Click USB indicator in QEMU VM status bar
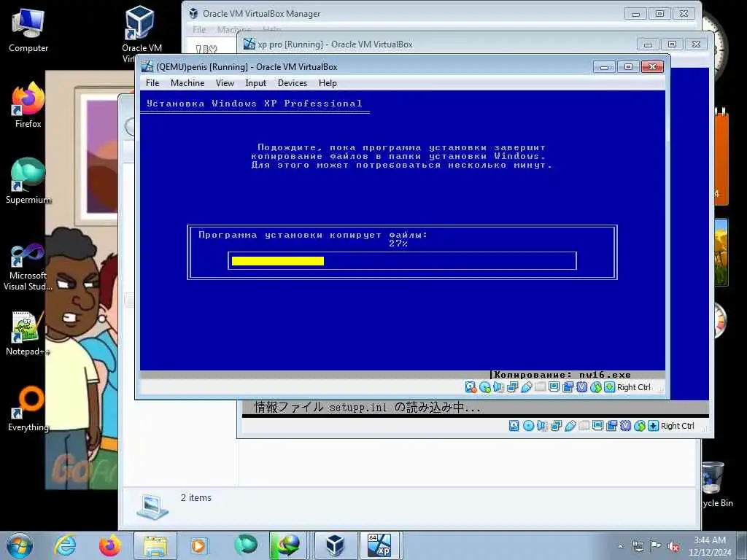Screen dimensions: 747x560 coord(527,387)
